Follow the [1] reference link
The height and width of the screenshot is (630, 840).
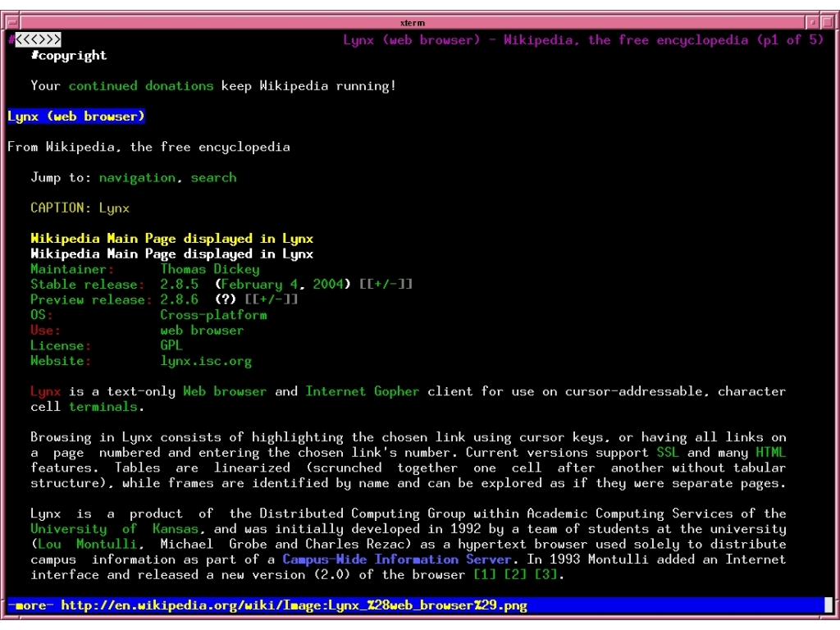[x=486, y=575]
